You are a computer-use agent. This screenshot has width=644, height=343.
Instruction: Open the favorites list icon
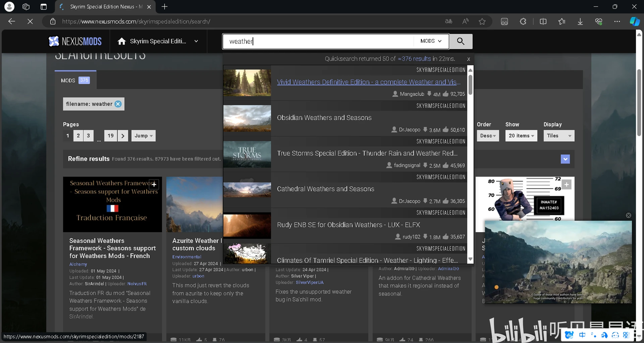pyautogui.click(x=561, y=22)
